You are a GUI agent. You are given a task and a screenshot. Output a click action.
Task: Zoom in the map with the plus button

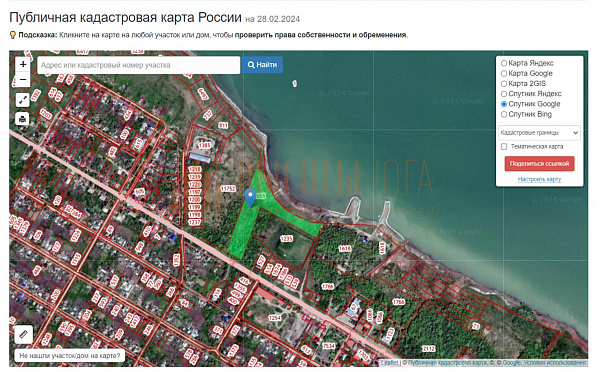tap(23, 65)
